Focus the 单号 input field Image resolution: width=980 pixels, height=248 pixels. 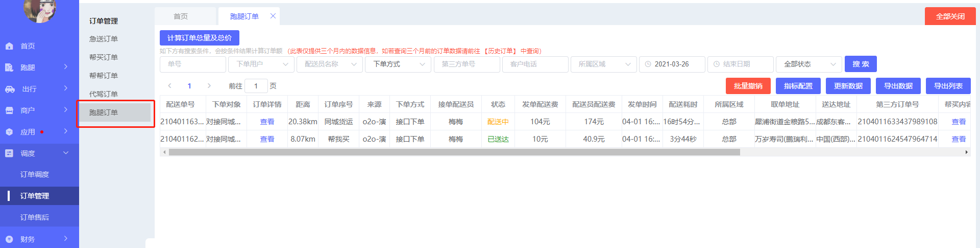click(x=193, y=64)
